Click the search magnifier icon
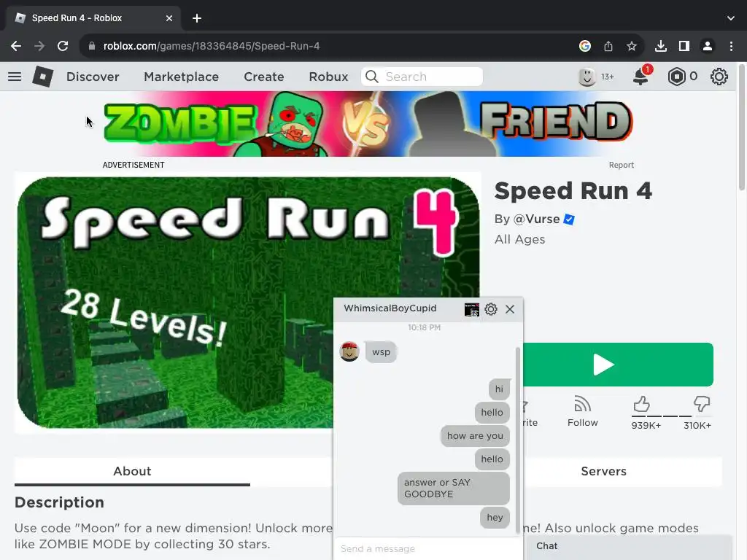 [x=371, y=77]
